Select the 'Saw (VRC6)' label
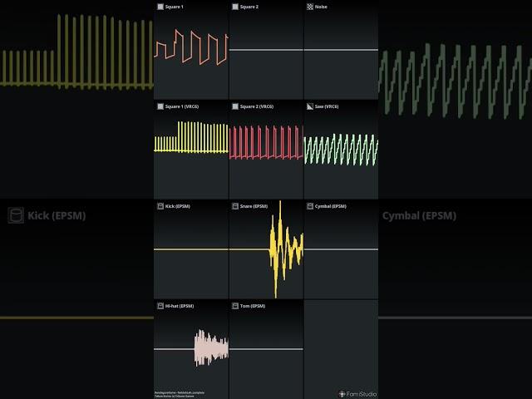This screenshot has width=532, height=399. tap(327, 106)
